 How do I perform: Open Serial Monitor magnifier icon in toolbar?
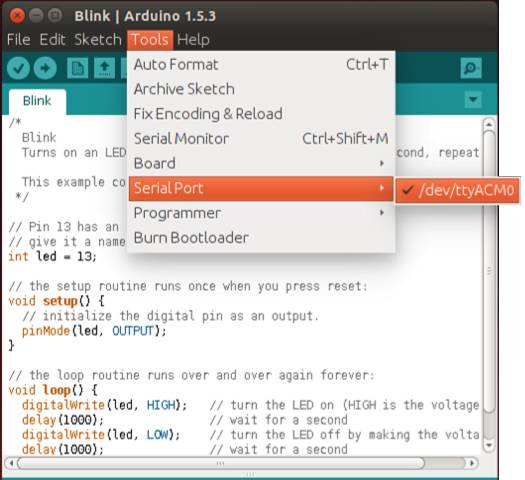[471, 68]
